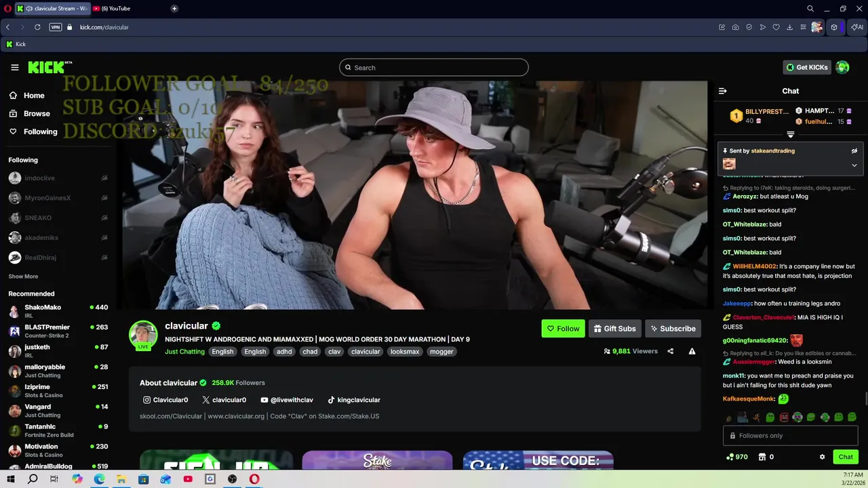Open the hamburger menu beside Kick logo
Image resolution: width=868 pixels, height=488 pixels.
coord(15,67)
